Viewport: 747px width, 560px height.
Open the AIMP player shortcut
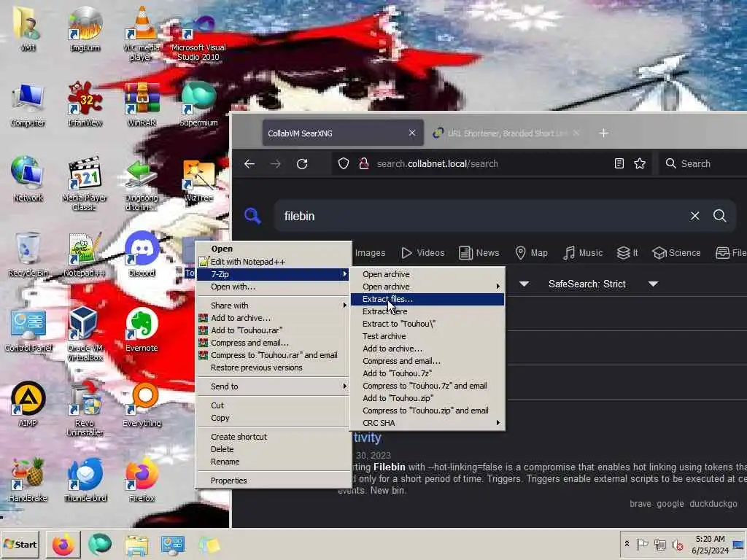pos(28,404)
